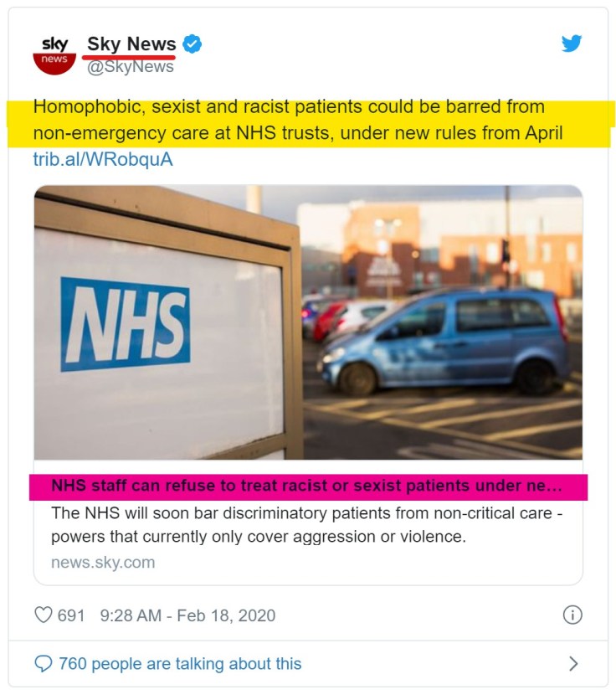Click the Sky News avatar logo

click(x=54, y=55)
